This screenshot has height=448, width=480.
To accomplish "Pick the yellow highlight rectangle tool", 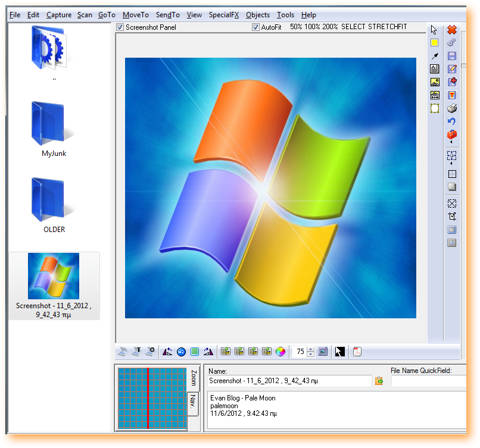I will (434, 43).
